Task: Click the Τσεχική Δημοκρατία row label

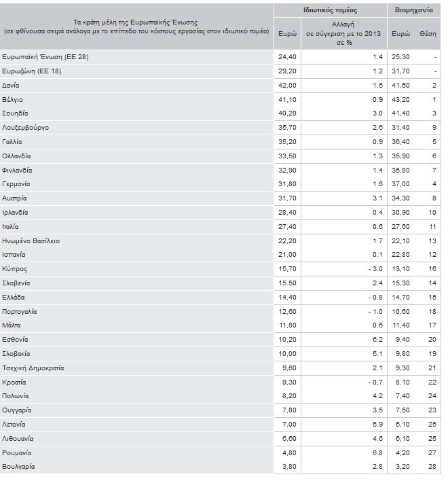Action: tap(33, 368)
